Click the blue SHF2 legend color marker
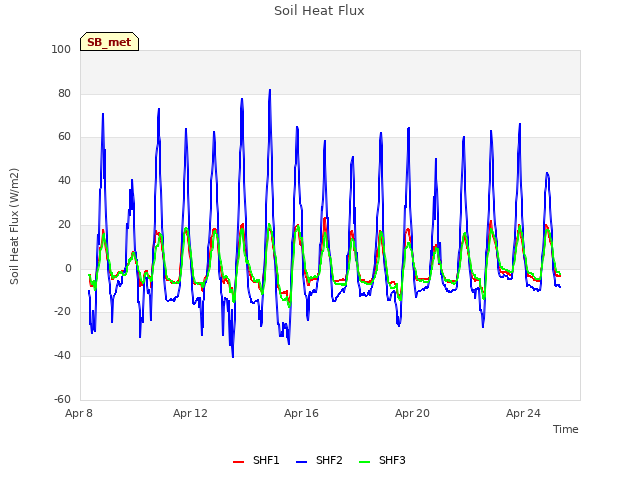 tap(301, 462)
